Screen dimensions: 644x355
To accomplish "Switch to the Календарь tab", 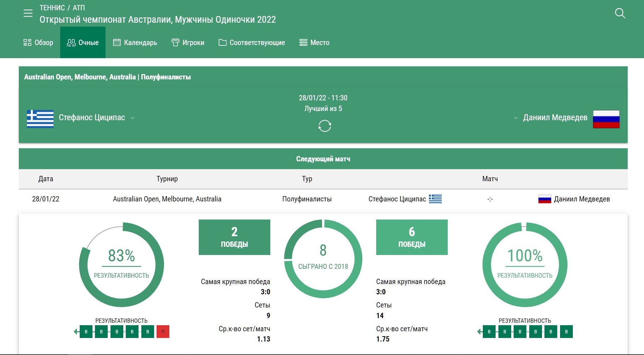I will 135,43.
